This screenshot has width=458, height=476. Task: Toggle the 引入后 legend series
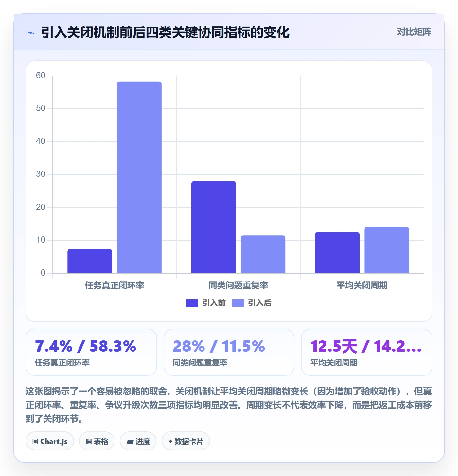pyautogui.click(x=252, y=303)
